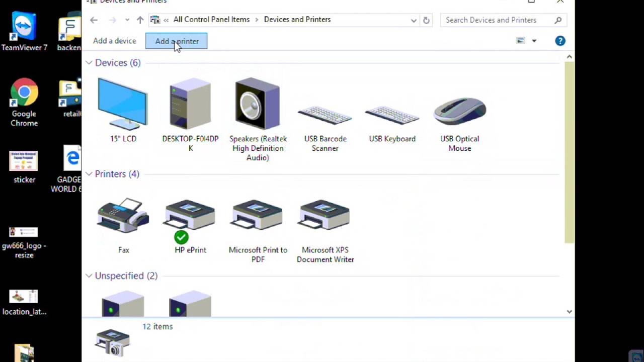Select the second Unspecified device icon
This screenshot has height=362, width=644.
tap(190, 304)
